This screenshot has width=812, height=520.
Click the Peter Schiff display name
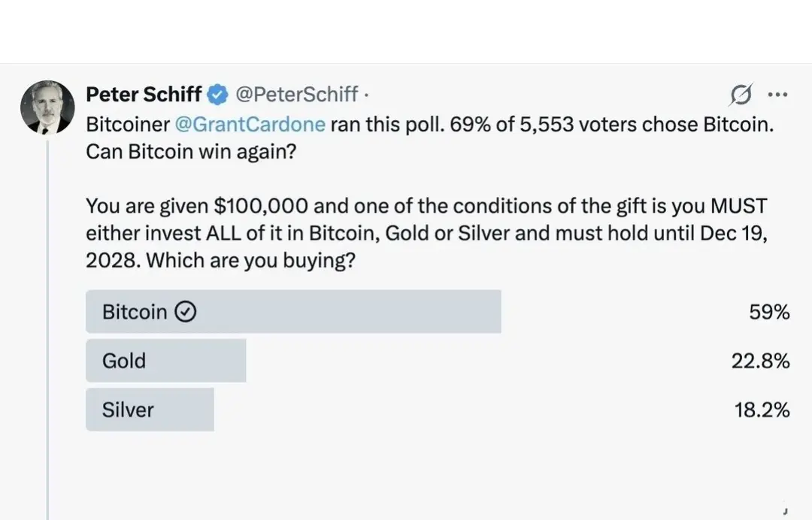click(x=144, y=95)
